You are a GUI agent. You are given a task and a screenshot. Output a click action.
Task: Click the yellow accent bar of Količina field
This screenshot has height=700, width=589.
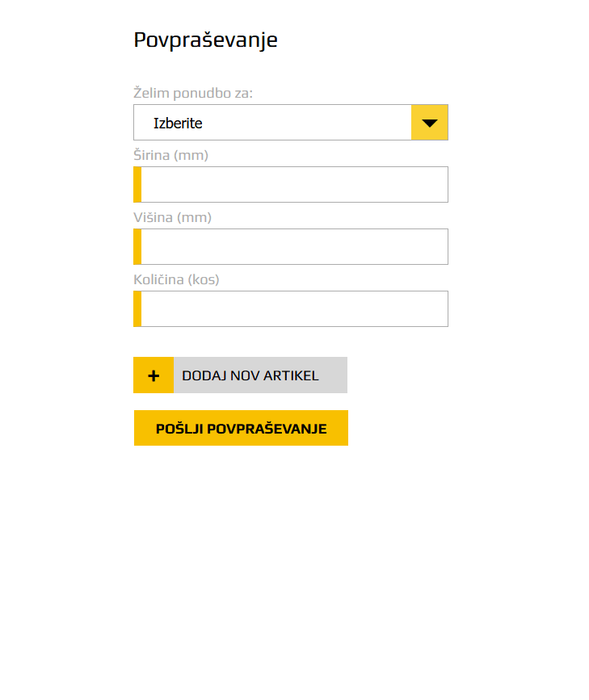[x=137, y=309]
